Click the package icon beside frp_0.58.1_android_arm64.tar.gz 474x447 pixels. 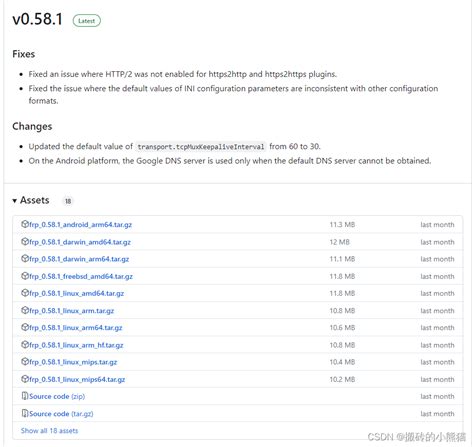(25, 224)
